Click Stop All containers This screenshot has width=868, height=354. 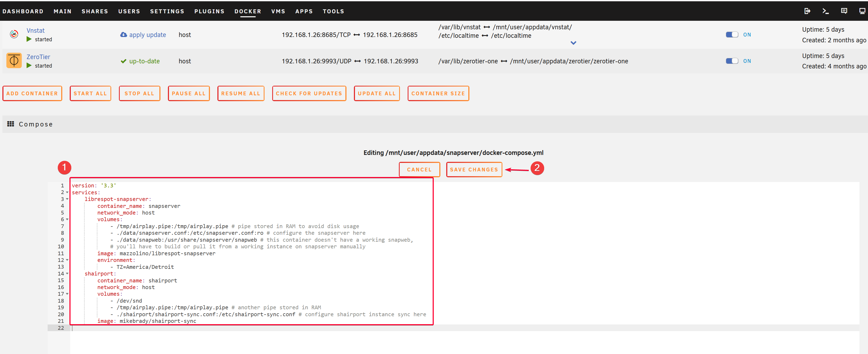[x=139, y=93]
